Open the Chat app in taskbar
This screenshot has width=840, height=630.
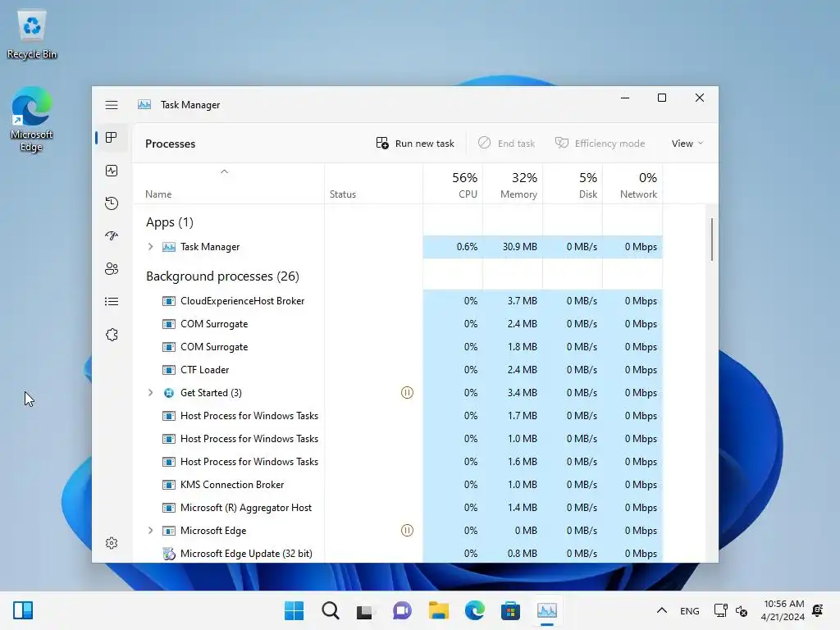point(402,610)
